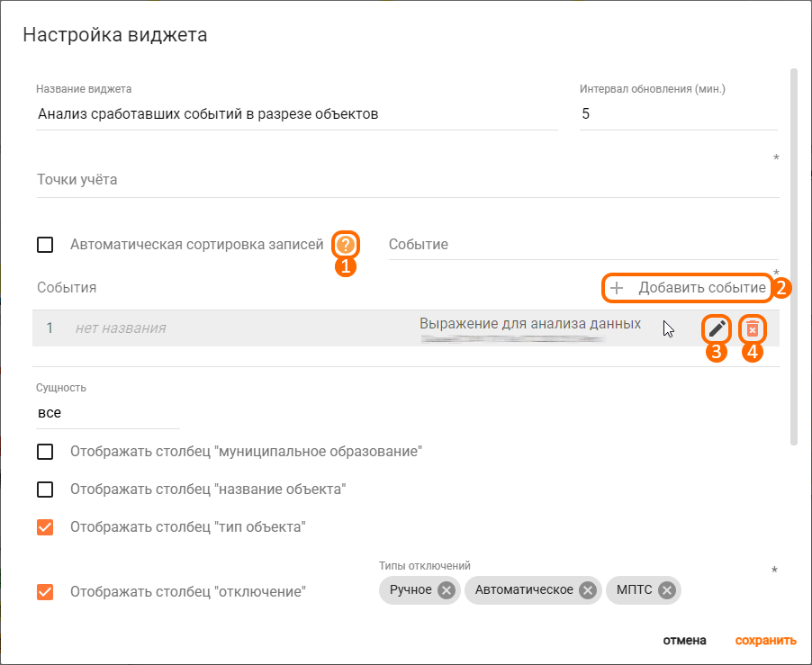Click the dialog vertical scrollbar
Viewport: 812px width, 665px height.
point(794,256)
